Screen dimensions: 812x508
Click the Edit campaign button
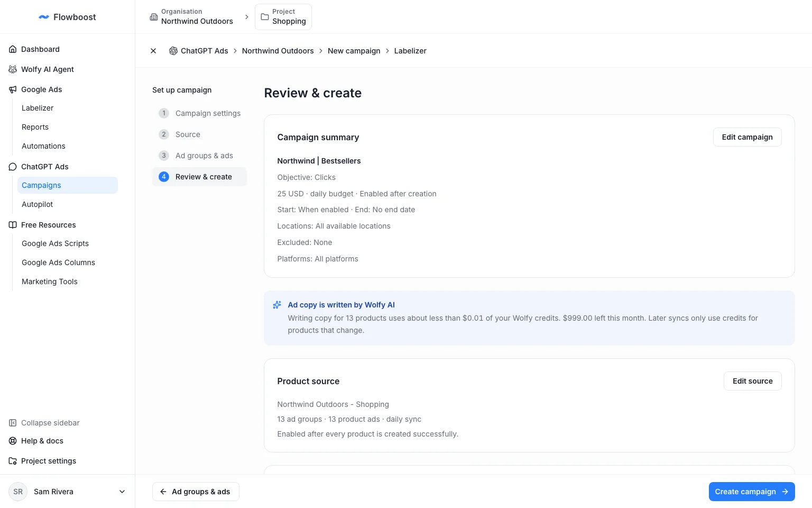(x=747, y=137)
